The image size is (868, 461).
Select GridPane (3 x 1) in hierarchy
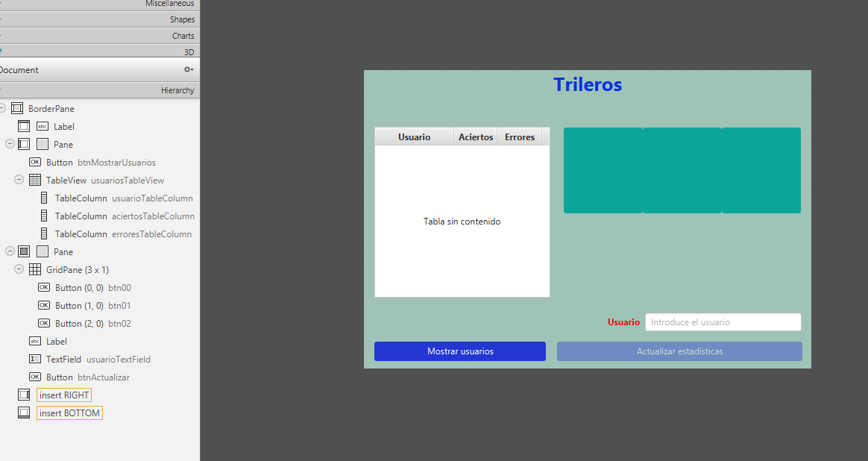[100, 270]
